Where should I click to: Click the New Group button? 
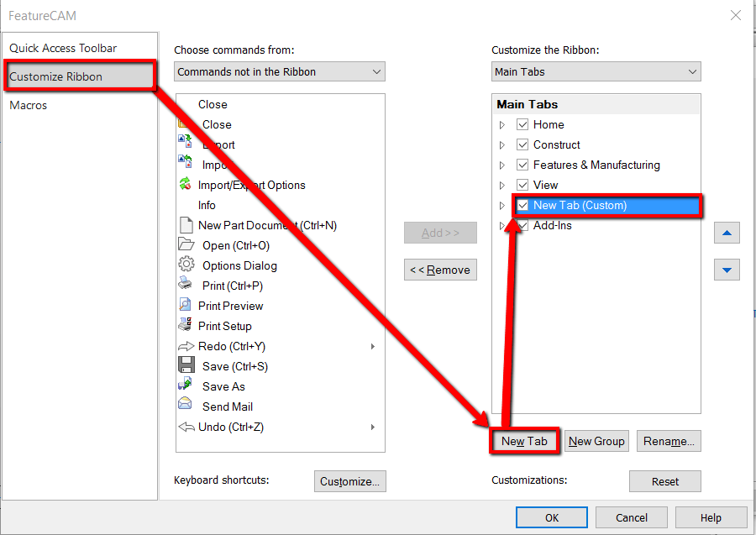[596, 440]
